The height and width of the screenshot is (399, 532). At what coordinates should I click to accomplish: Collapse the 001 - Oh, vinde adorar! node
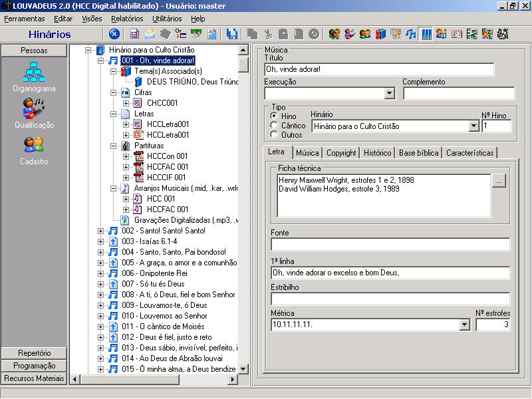(x=101, y=61)
